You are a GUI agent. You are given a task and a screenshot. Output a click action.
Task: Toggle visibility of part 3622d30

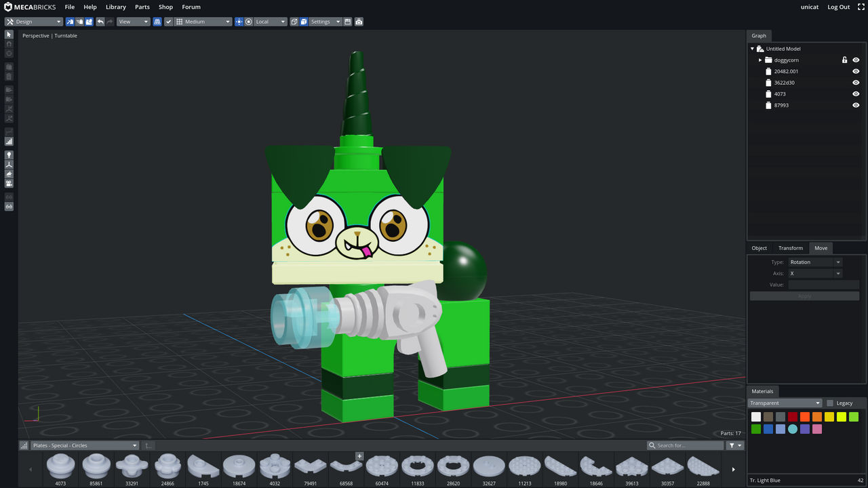[x=856, y=83]
